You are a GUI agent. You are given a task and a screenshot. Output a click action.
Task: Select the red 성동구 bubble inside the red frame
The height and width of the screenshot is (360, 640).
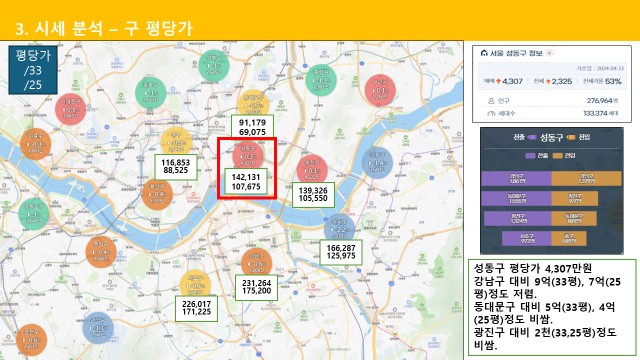click(x=248, y=155)
